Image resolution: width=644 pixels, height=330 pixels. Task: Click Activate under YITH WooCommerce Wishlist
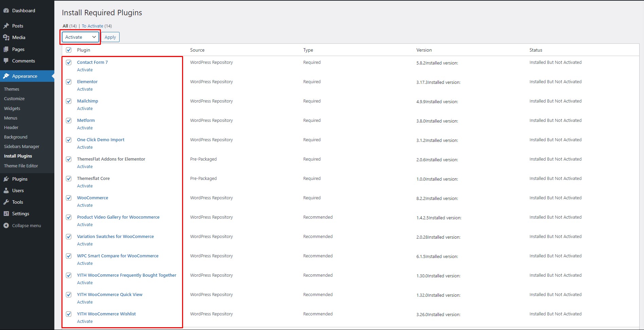coord(85,321)
